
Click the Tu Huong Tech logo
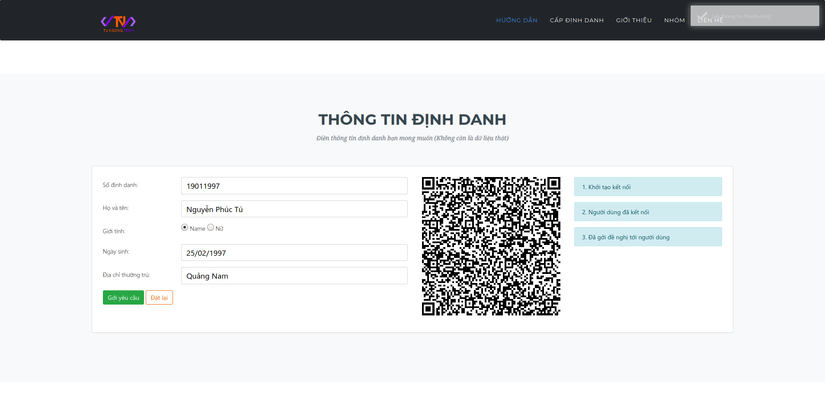click(118, 23)
